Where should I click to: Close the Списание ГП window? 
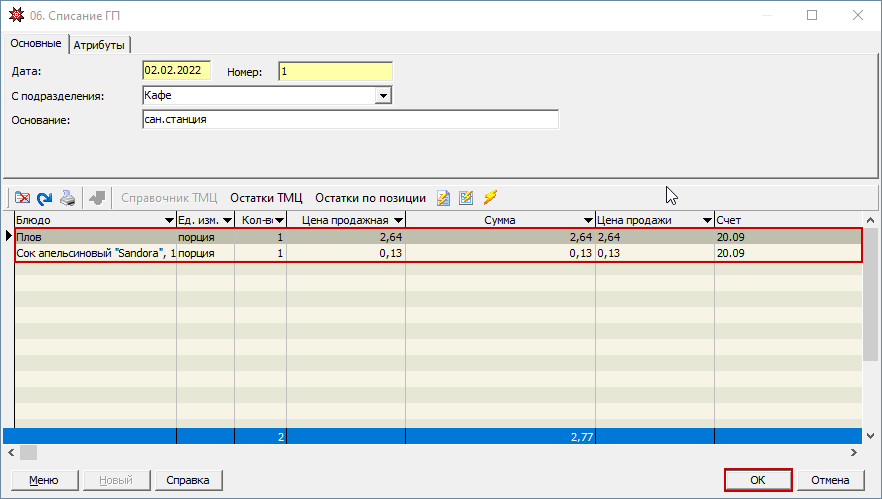pos(857,15)
